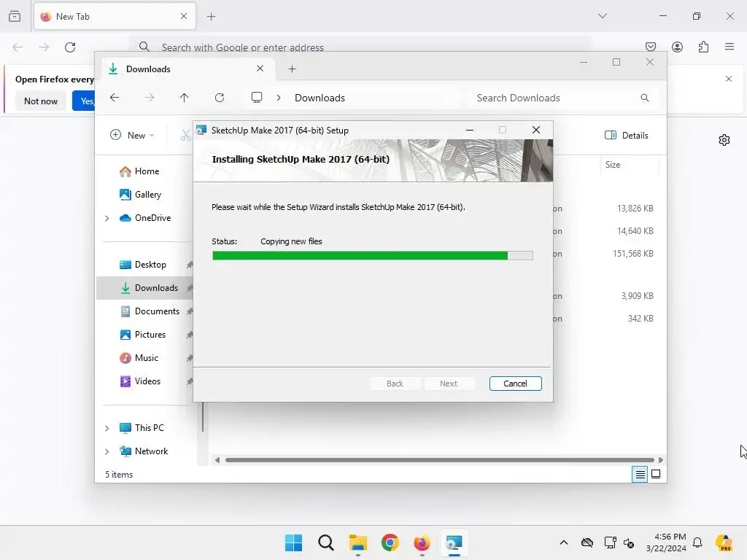Open Windows taskbar search
Screen dimensions: 747x560
coord(326,542)
